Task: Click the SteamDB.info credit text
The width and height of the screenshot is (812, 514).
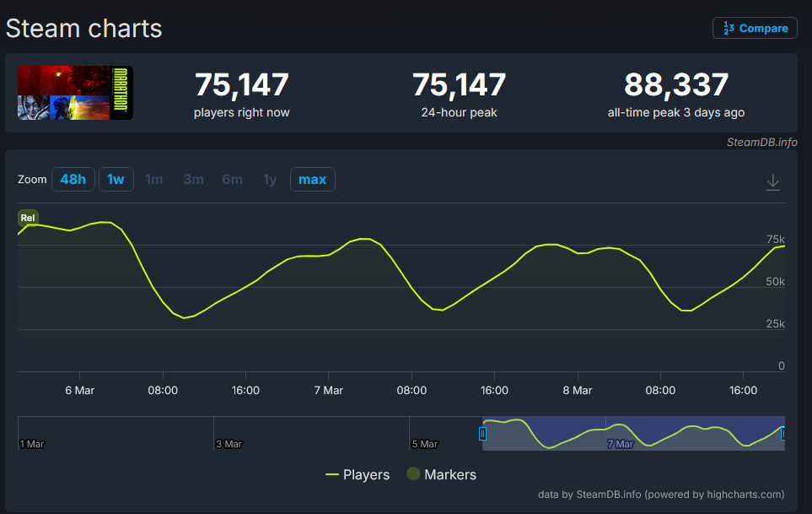Action: 761,142
